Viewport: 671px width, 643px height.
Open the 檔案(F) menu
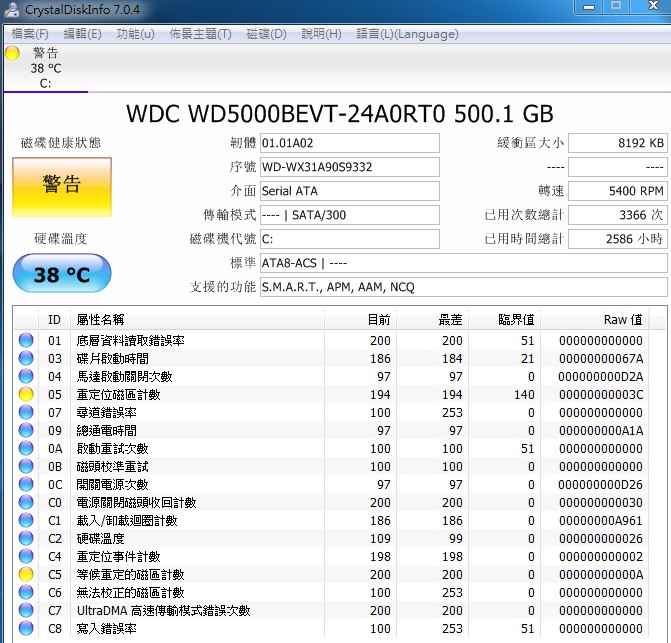click(30, 34)
